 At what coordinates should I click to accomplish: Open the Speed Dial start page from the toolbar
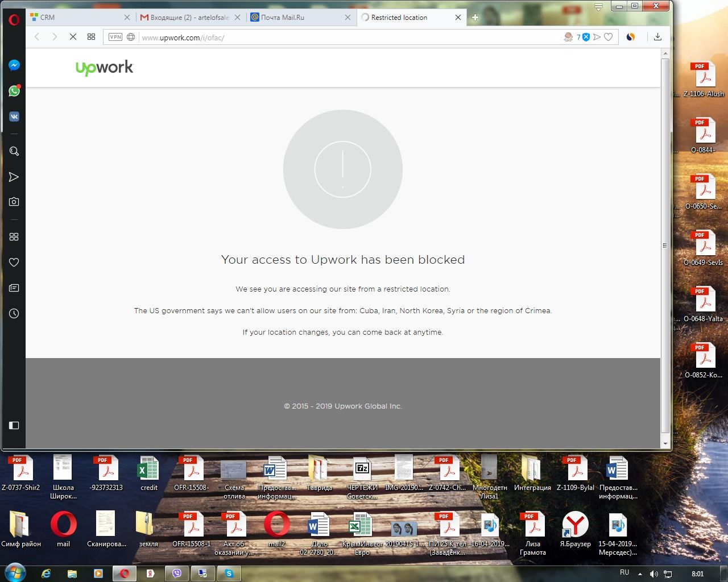coord(91,37)
